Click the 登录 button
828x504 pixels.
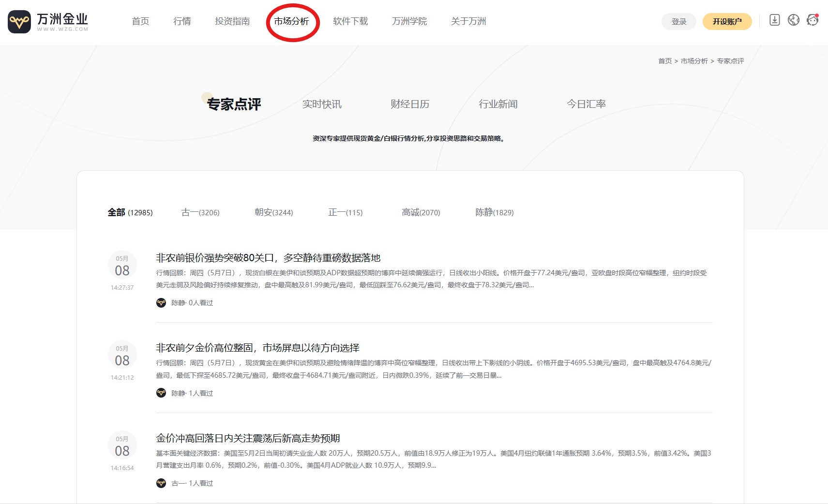(x=679, y=21)
